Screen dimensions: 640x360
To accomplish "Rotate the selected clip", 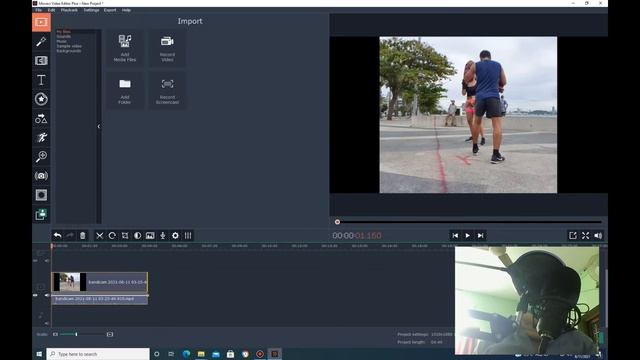I will tap(112, 236).
